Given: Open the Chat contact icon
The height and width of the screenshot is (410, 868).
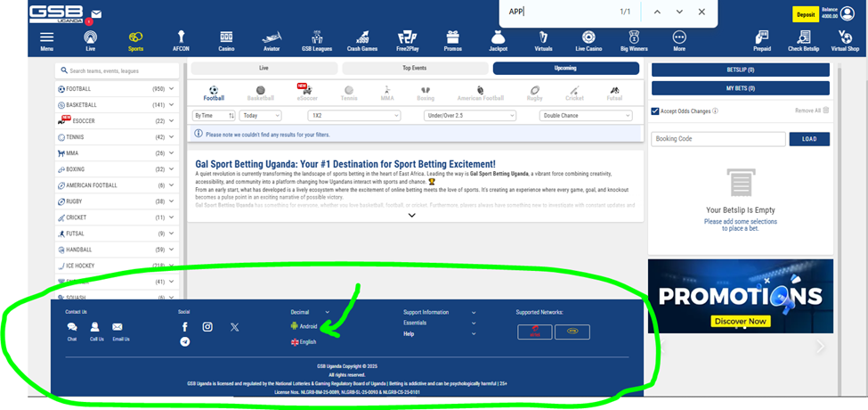Looking at the screenshot, I should tap(72, 328).
